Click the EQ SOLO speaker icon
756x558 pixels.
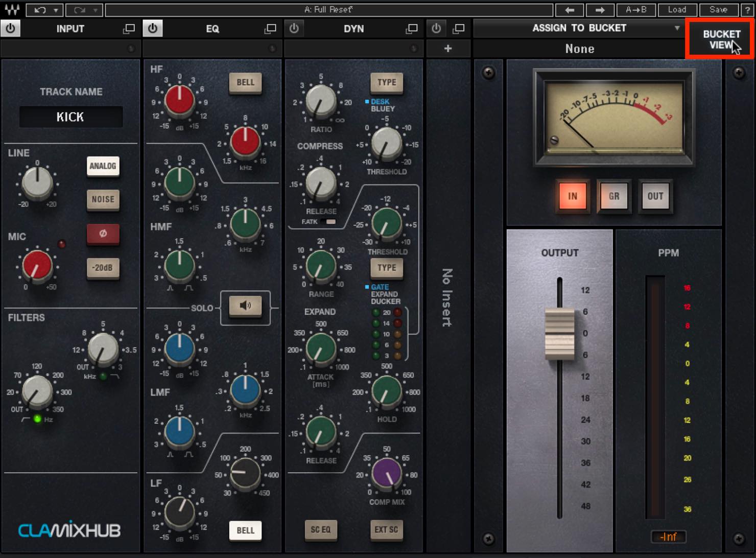tap(245, 306)
